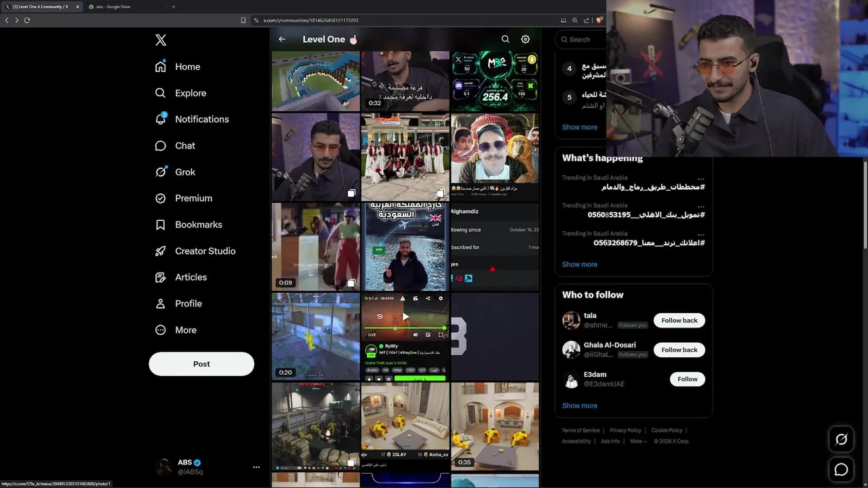Open the Privacy Policy link
The width and height of the screenshot is (868, 488).
click(x=625, y=430)
